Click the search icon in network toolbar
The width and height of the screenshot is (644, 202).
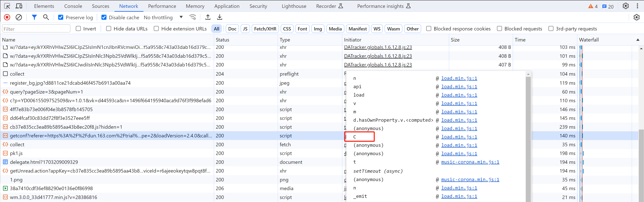click(x=46, y=17)
